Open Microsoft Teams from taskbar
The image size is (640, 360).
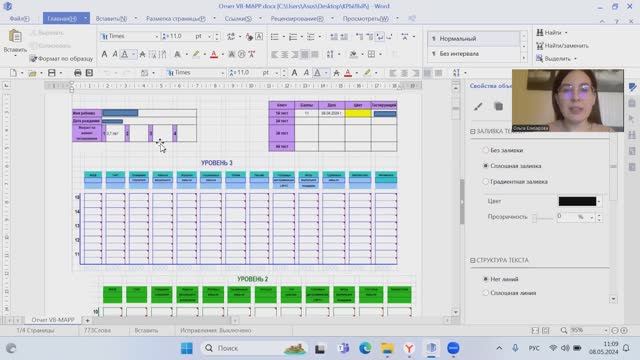point(343,348)
